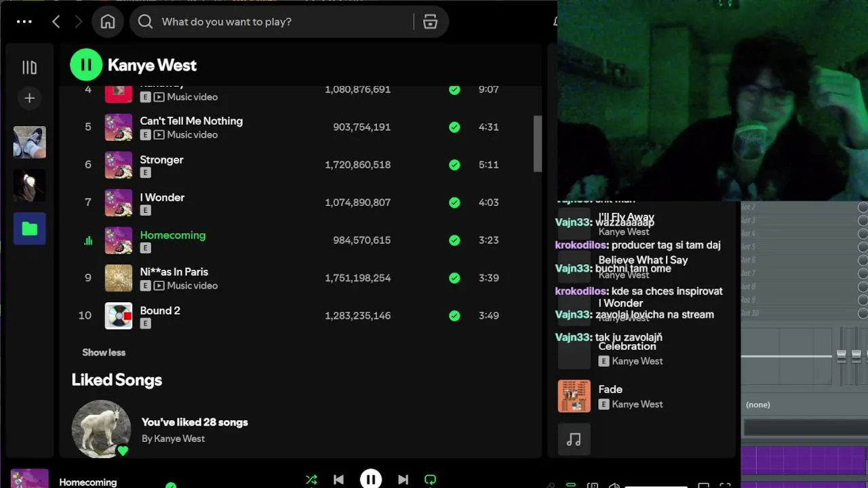Select the Can't Tell Me Nothing title
The height and width of the screenshot is (488, 868).
[191, 121]
